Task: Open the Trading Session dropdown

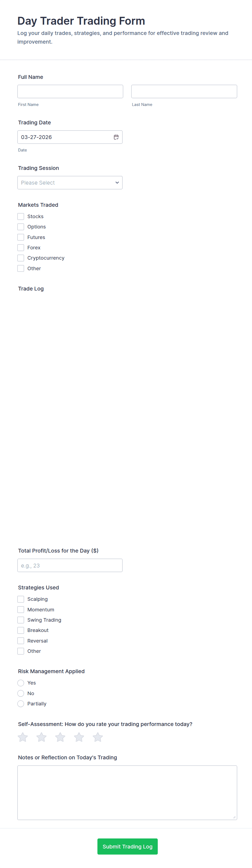Action: (70, 183)
